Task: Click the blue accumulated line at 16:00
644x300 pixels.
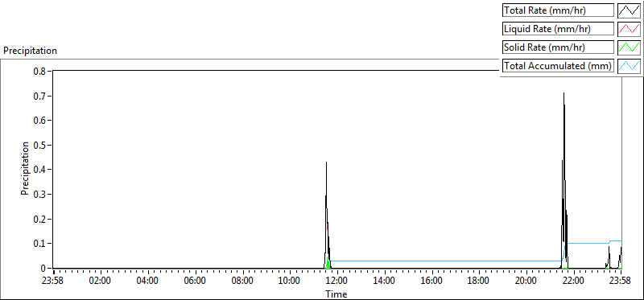Action: [431, 261]
